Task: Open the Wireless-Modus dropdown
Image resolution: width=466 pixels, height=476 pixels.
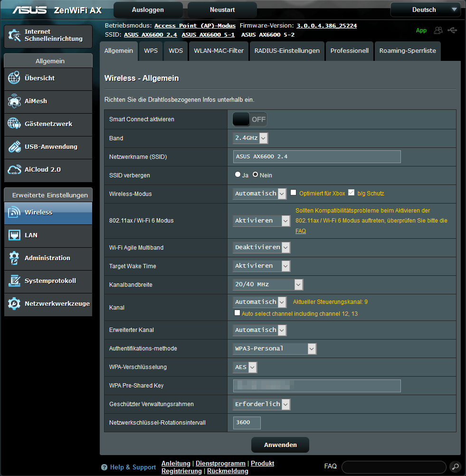Action: click(260, 194)
